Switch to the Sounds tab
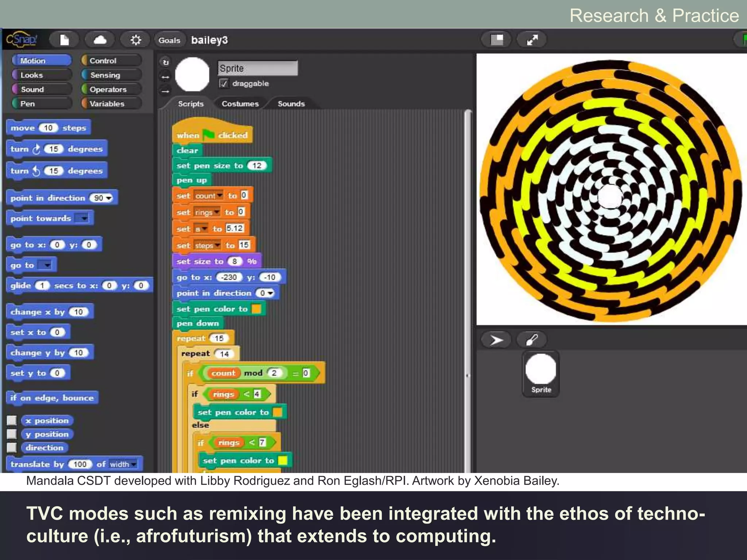Viewport: 747px width, 560px height. pos(291,104)
